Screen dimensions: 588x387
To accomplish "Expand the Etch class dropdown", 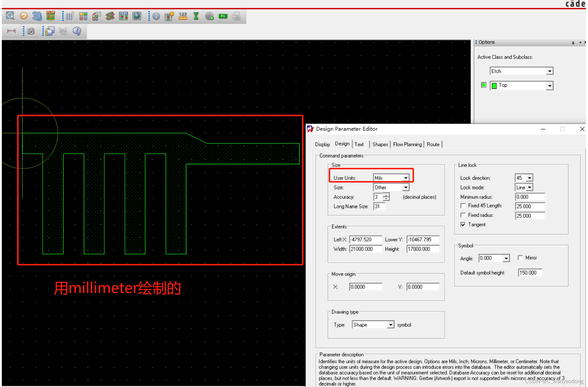I will click(550, 71).
